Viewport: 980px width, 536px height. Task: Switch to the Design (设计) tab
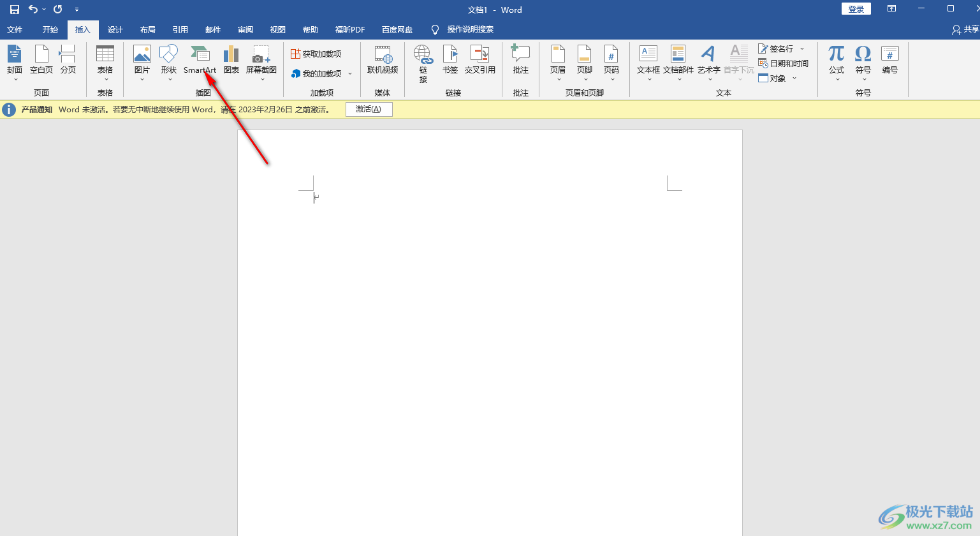click(x=115, y=30)
